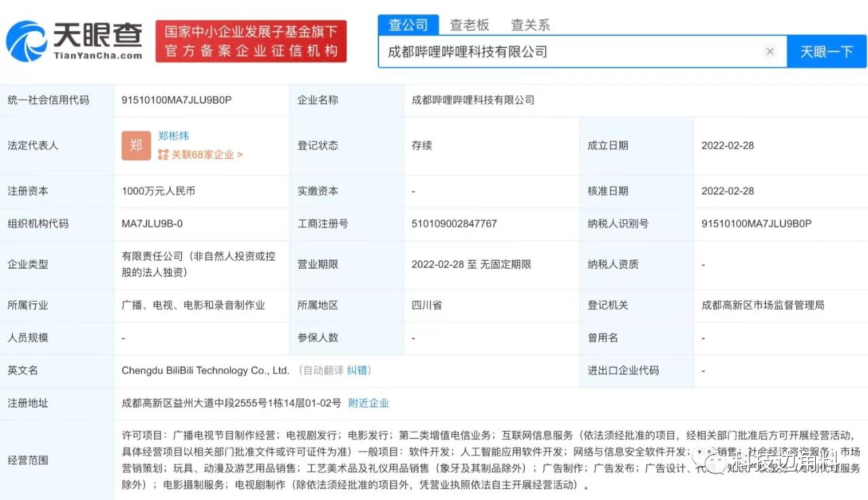868x500 pixels.
Task: Select the registered address 成都高新区益州大道中段2555号 text
Action: (x=231, y=403)
